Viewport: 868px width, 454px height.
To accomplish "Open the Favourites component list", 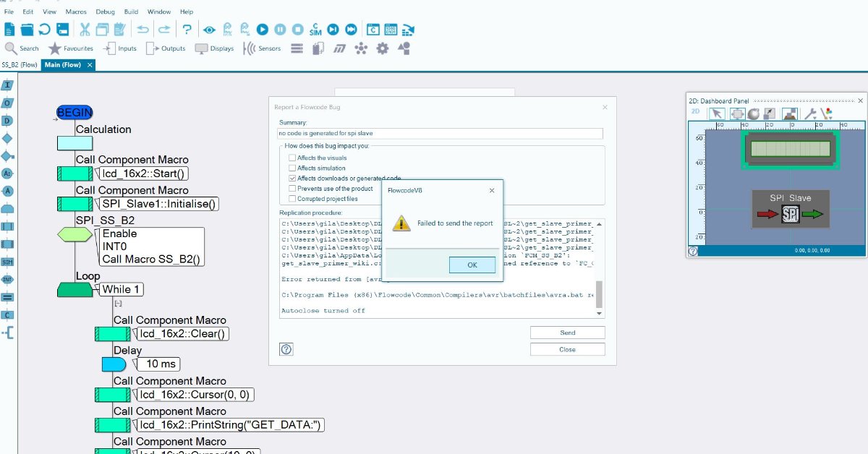I will [x=71, y=48].
